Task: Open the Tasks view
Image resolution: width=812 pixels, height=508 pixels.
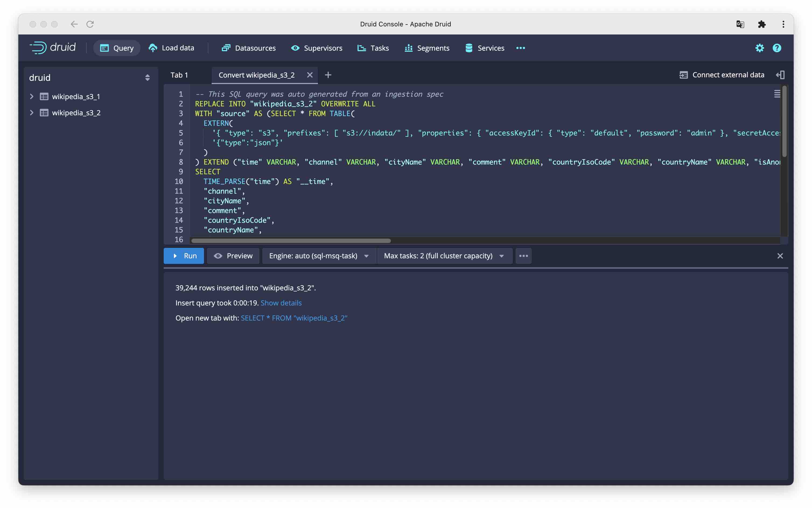Action: click(x=373, y=48)
